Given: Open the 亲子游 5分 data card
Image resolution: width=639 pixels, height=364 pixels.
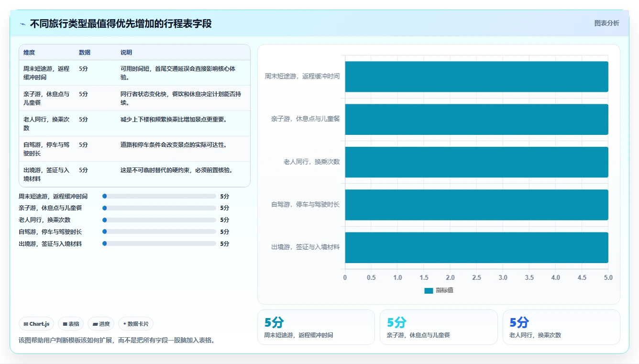Looking at the screenshot, I should click(439, 327).
